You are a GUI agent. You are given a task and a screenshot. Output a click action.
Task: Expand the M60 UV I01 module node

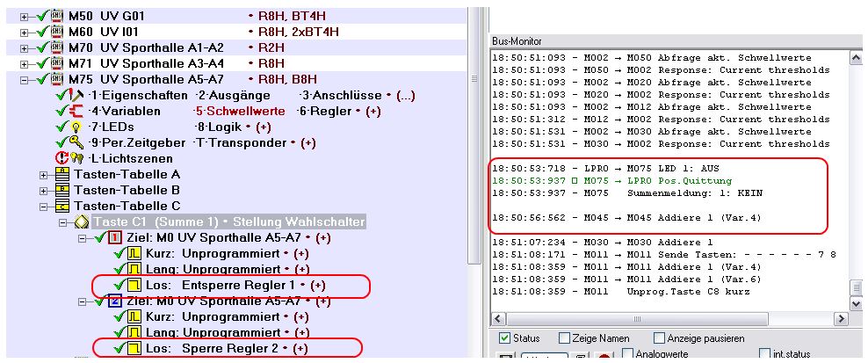[24, 33]
